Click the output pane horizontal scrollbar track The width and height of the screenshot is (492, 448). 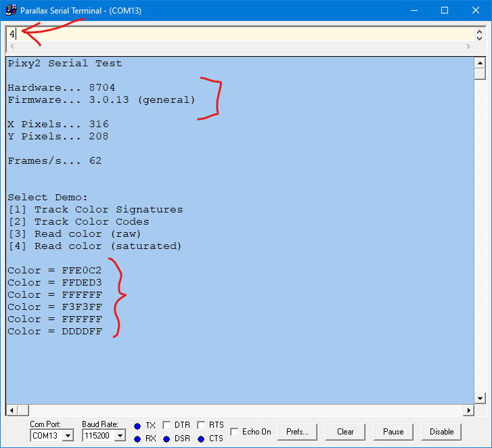pos(244,411)
